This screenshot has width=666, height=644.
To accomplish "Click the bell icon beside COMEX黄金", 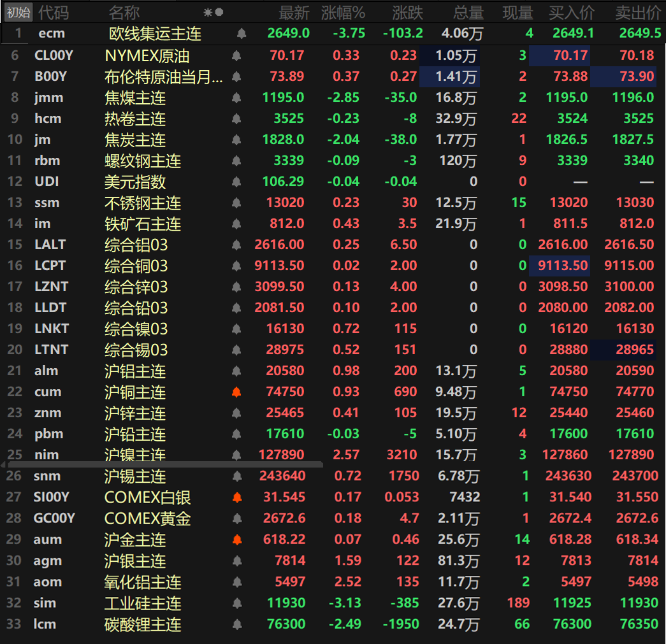I will point(237,519).
